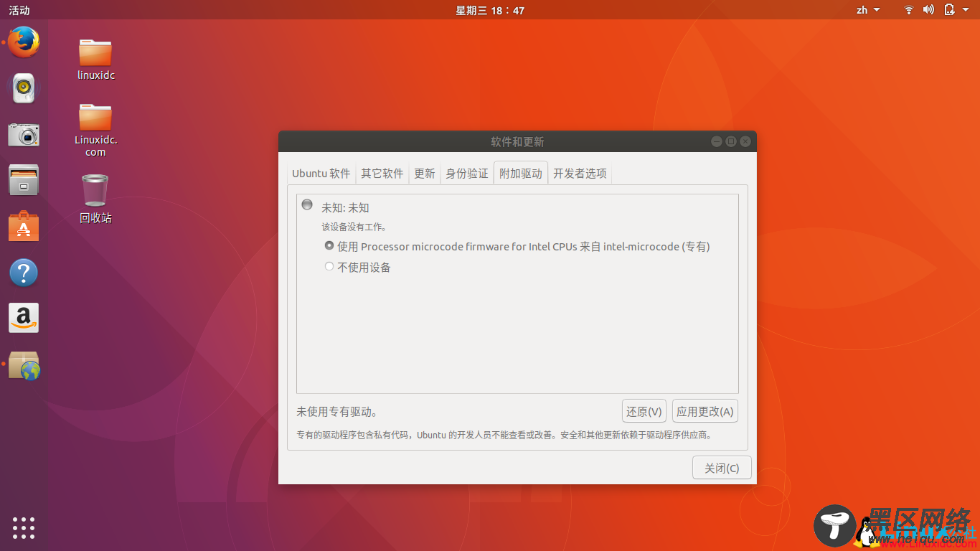Open volume indicator in top bar
The height and width of the screenshot is (551, 980).
(x=928, y=10)
